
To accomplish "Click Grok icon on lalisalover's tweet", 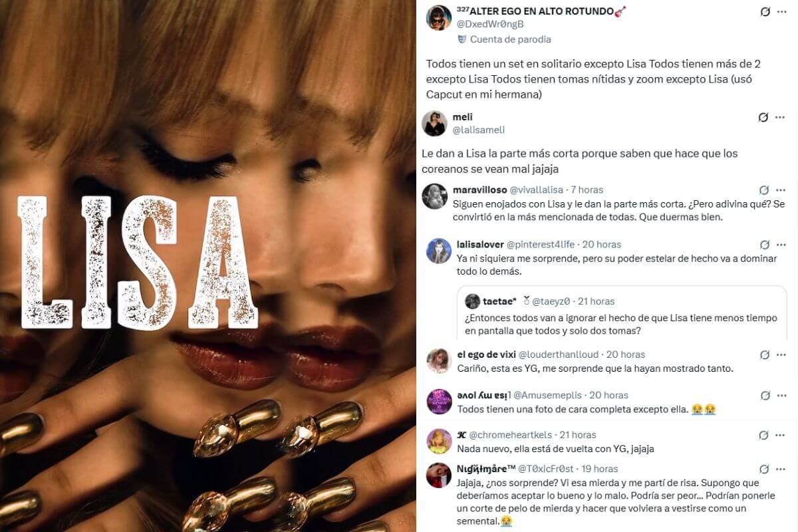I will tap(764, 245).
